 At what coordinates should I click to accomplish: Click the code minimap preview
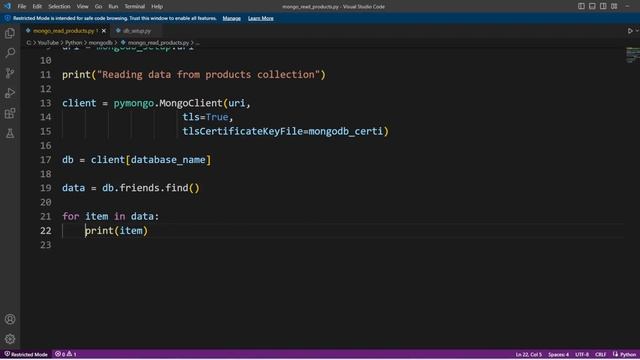pos(633,55)
